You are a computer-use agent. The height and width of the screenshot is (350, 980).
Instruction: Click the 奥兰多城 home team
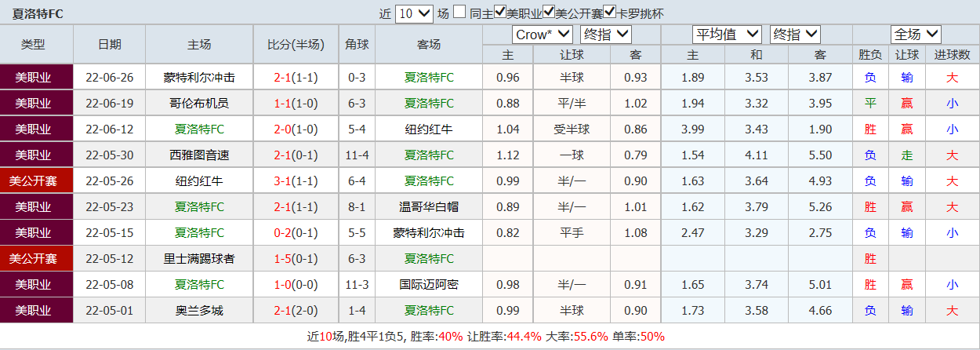199,311
